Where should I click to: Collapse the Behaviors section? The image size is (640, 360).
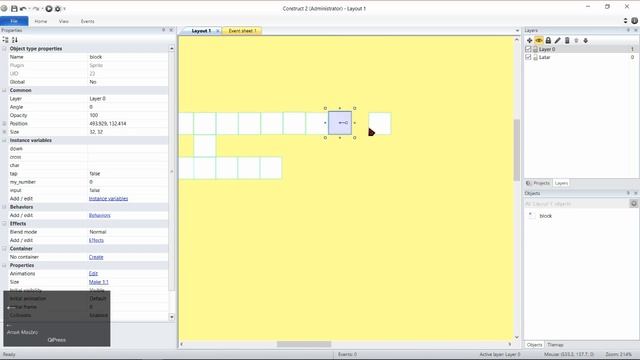point(4,207)
